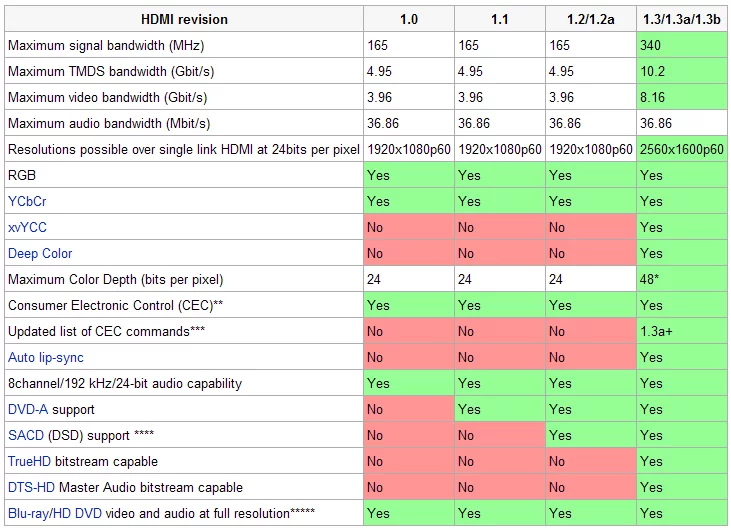Click the 1.3/1.3a/1.3b column header
The image size is (731, 530).
point(683,19)
